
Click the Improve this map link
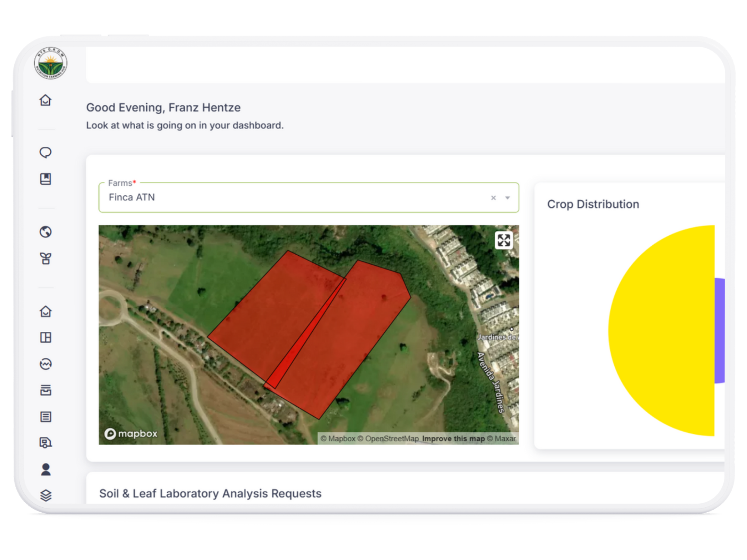pos(453,439)
